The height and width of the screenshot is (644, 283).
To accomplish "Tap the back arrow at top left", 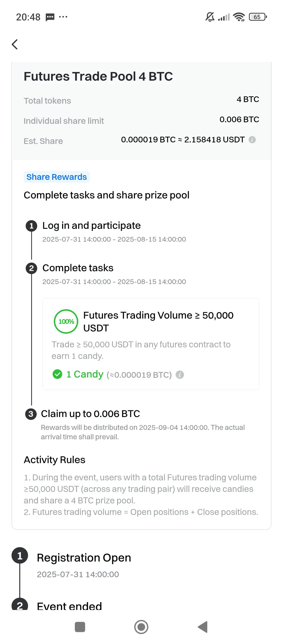I will click(x=15, y=44).
